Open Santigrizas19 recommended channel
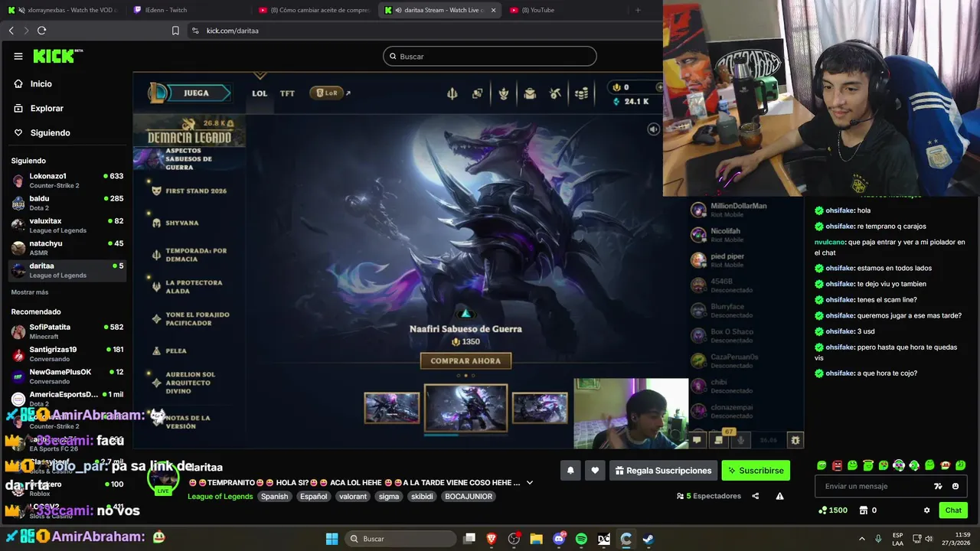The image size is (980, 551). click(x=67, y=354)
